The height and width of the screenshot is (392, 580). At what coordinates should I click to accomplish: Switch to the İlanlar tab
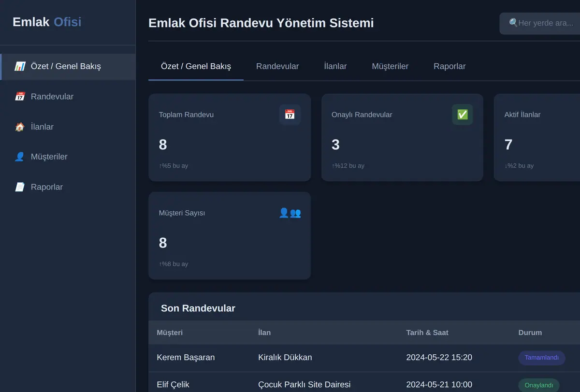click(x=335, y=66)
